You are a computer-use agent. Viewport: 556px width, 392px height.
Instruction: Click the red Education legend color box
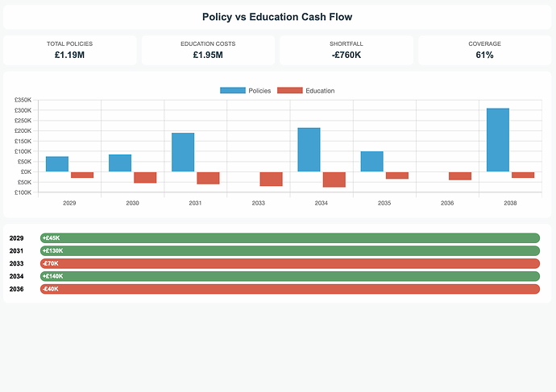(x=289, y=91)
